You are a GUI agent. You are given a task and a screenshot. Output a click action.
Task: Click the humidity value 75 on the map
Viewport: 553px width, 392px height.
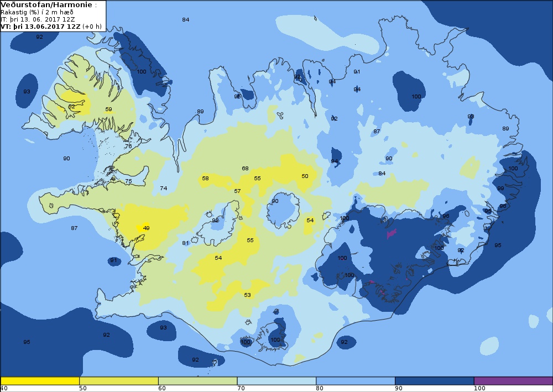[x=128, y=181]
